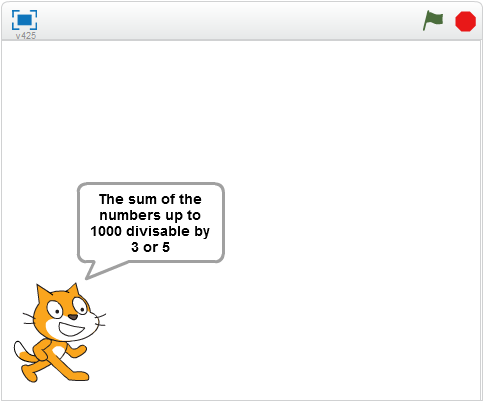Click the green flag to start the project
This screenshot has width=484, height=402.
(433, 20)
